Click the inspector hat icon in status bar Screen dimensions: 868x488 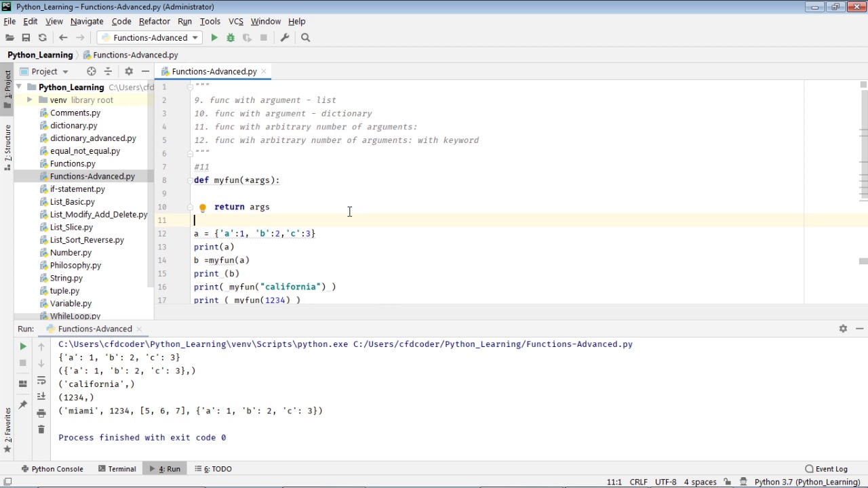coord(743,482)
